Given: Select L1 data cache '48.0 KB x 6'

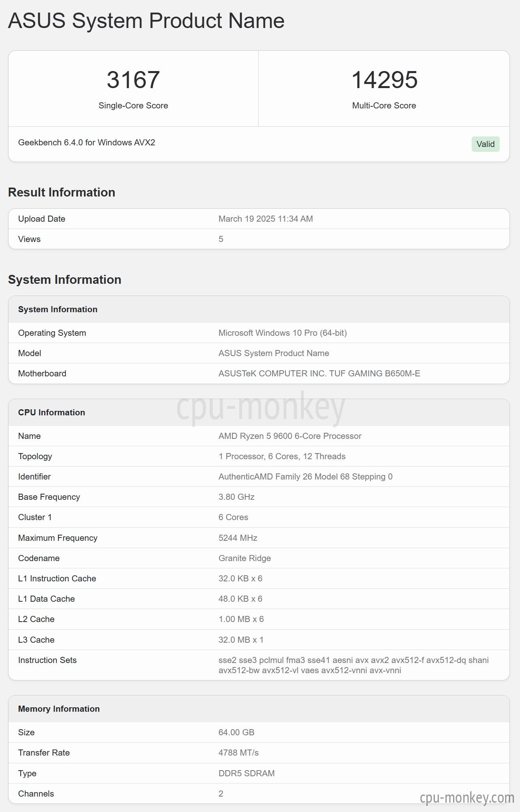Looking at the screenshot, I should coord(241,599).
